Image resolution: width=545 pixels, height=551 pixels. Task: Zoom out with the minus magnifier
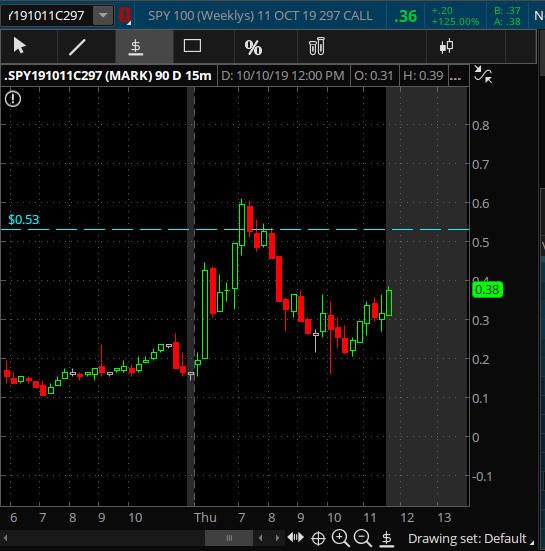click(x=362, y=538)
